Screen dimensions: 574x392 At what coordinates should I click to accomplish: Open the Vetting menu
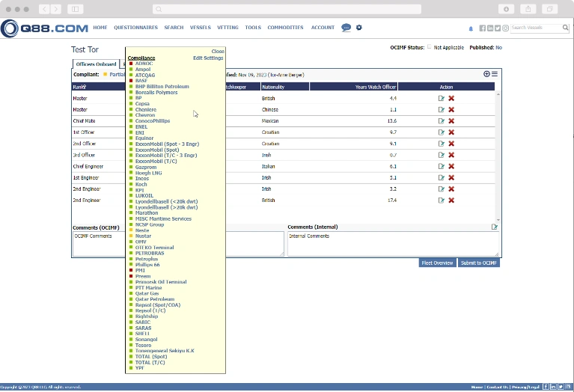point(228,28)
